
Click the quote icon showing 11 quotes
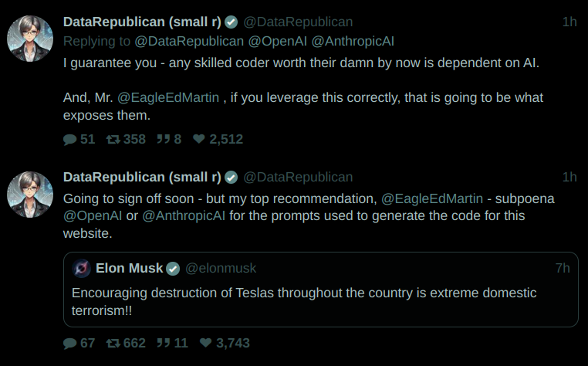163,343
